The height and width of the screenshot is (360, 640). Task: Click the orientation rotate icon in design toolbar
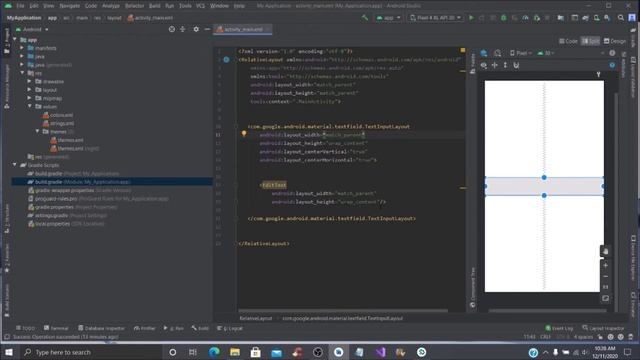point(497,53)
